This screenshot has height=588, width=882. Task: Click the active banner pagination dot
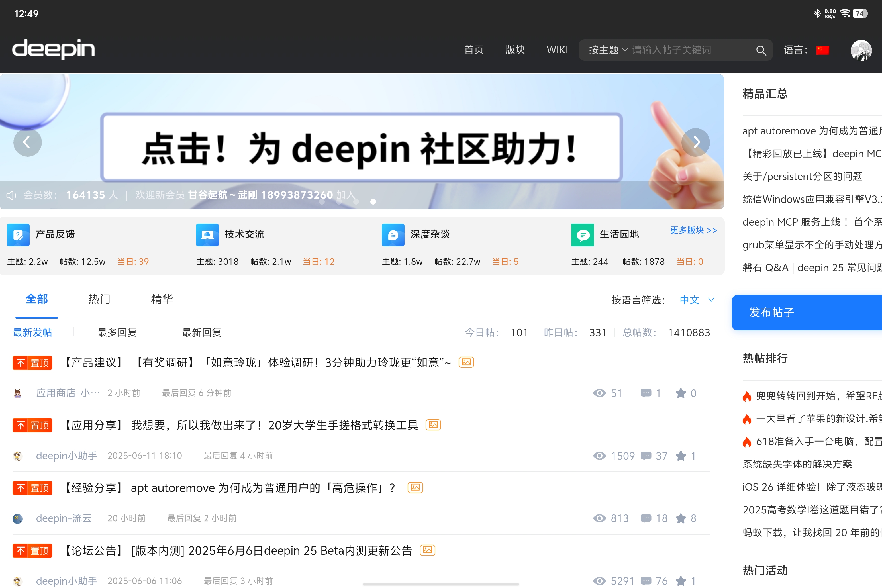[x=373, y=202]
